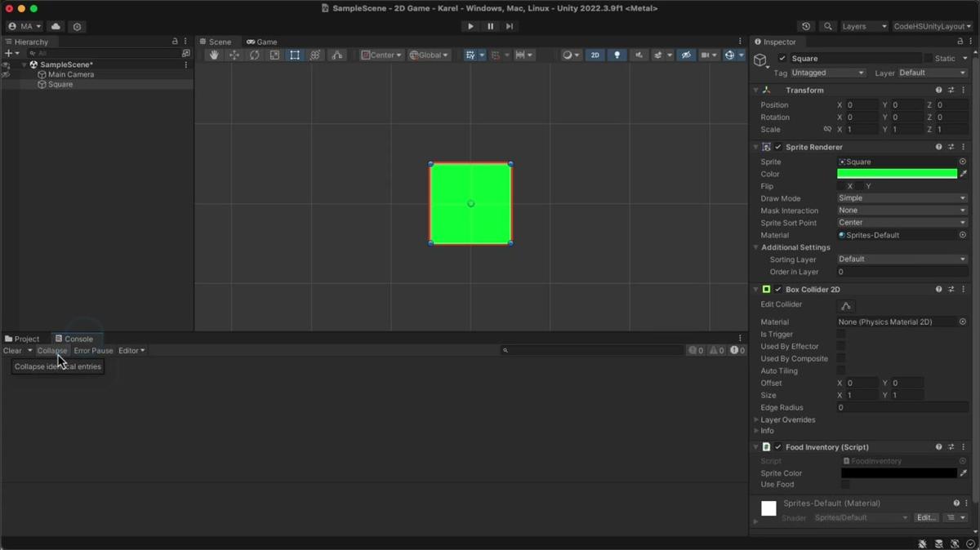980x550 pixels.
Task: Open Sprite Renderer preset settings icon
Action: pyautogui.click(x=951, y=147)
